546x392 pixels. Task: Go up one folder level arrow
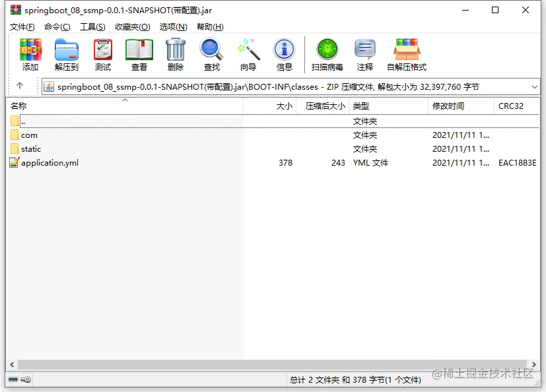click(20, 86)
